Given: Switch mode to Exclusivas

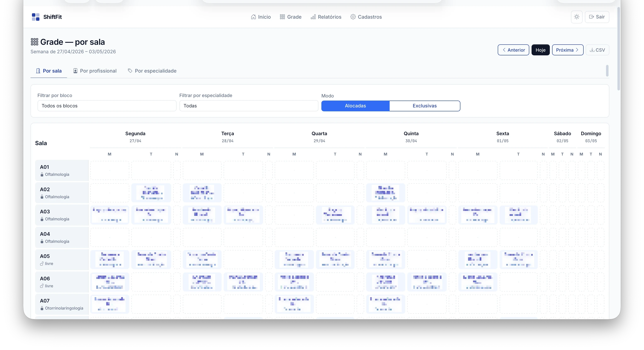Looking at the screenshot, I should pos(424,106).
